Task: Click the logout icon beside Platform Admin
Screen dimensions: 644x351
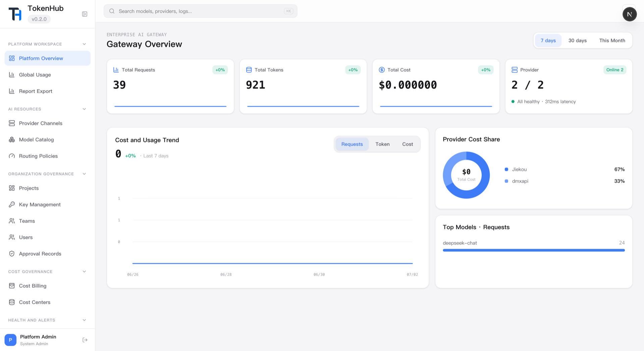Action: (85, 340)
